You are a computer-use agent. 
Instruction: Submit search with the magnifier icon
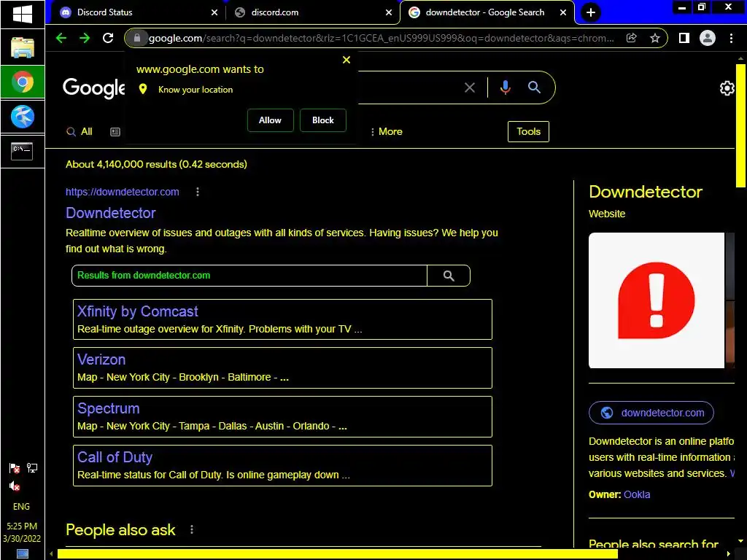pyautogui.click(x=534, y=87)
